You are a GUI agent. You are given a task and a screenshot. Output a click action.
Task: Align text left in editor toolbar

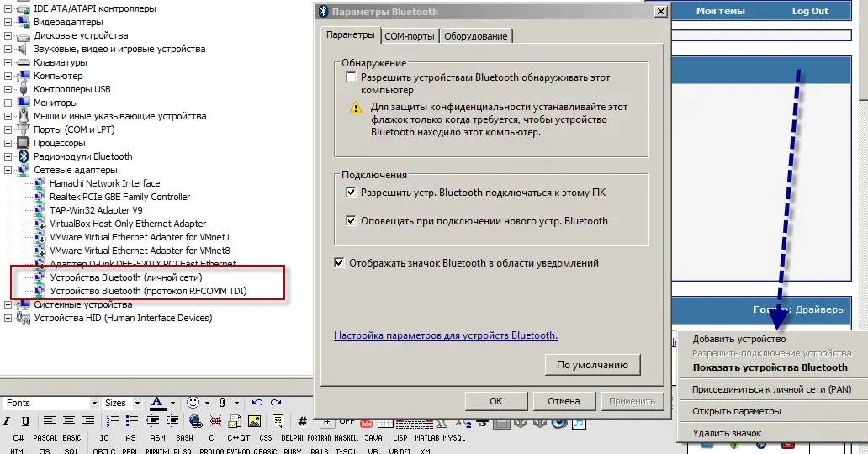[x=50, y=421]
